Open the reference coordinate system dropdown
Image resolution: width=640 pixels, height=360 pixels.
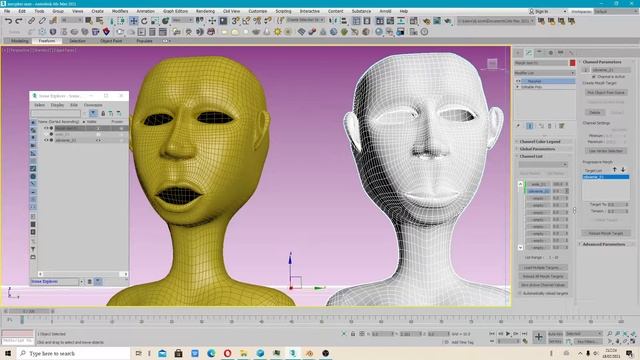(182, 20)
